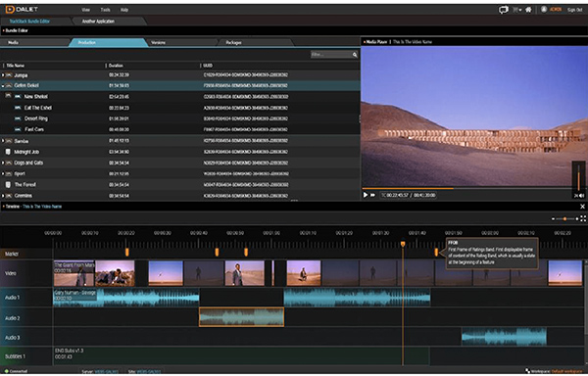Open the Tools menu

(105, 10)
